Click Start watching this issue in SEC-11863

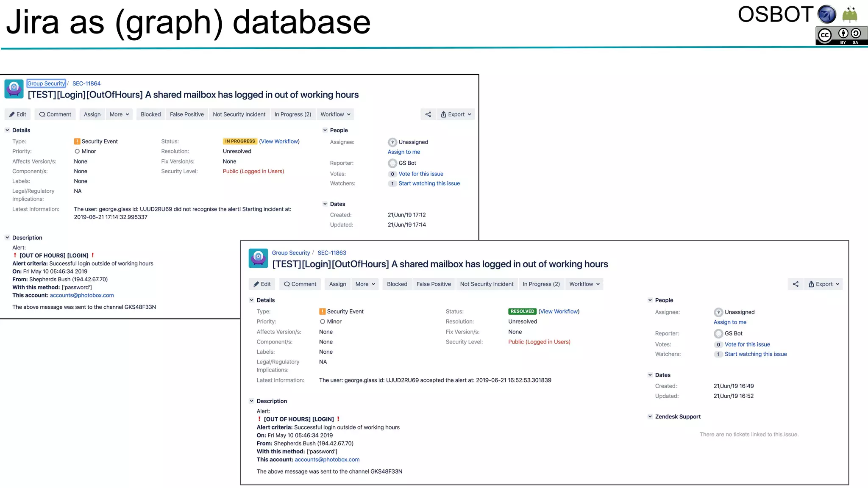(x=756, y=354)
